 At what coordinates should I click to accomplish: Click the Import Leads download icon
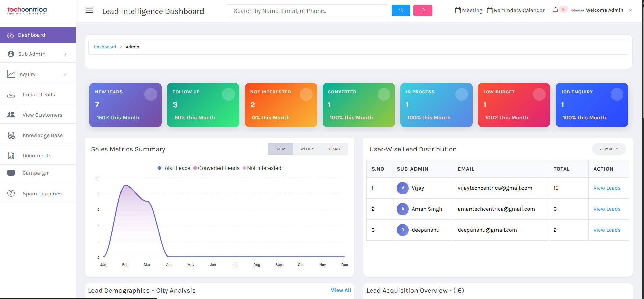11,95
